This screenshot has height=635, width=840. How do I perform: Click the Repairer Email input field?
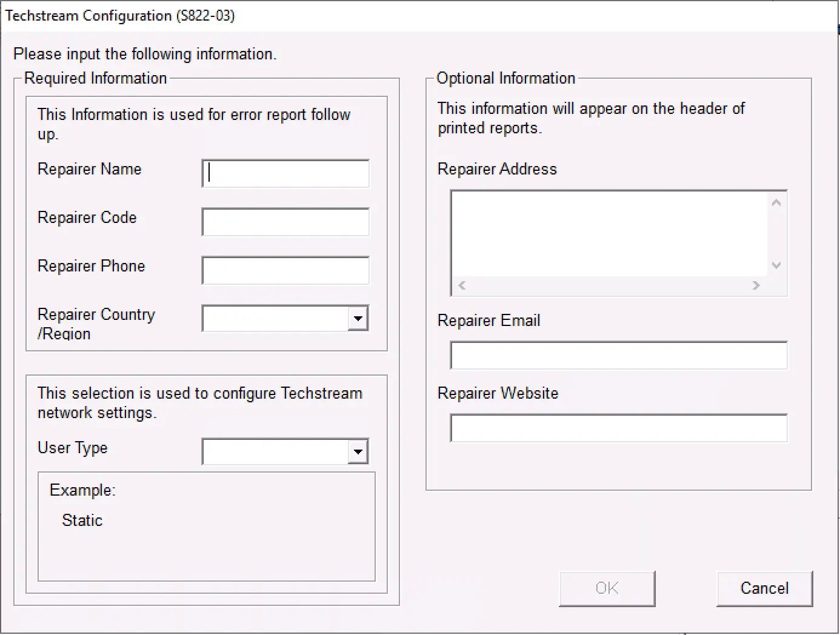pos(619,355)
